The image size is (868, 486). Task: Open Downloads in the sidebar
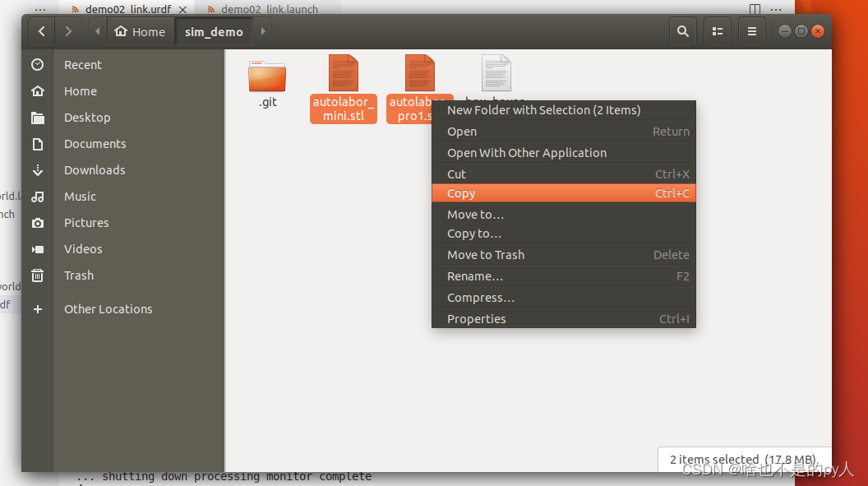pos(95,170)
